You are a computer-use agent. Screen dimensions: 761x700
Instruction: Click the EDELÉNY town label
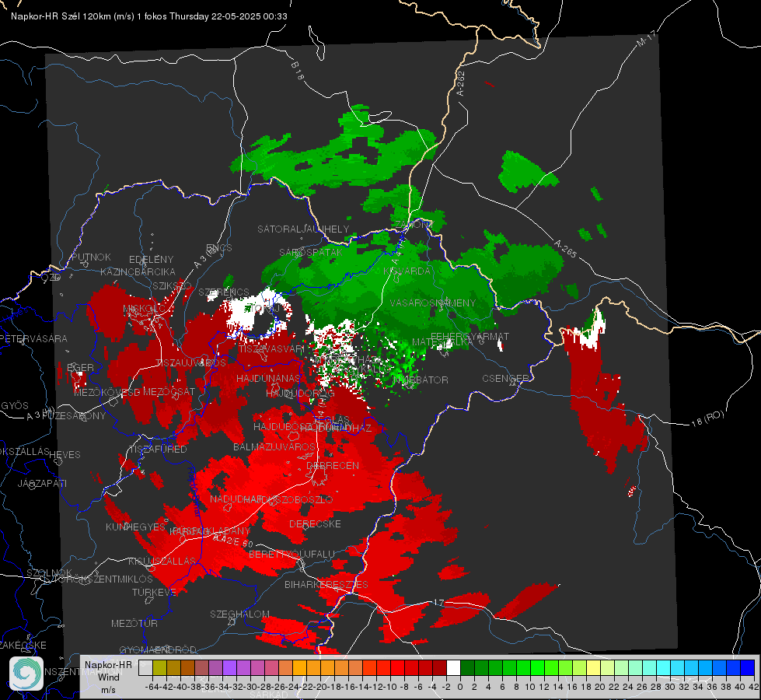pos(151,260)
